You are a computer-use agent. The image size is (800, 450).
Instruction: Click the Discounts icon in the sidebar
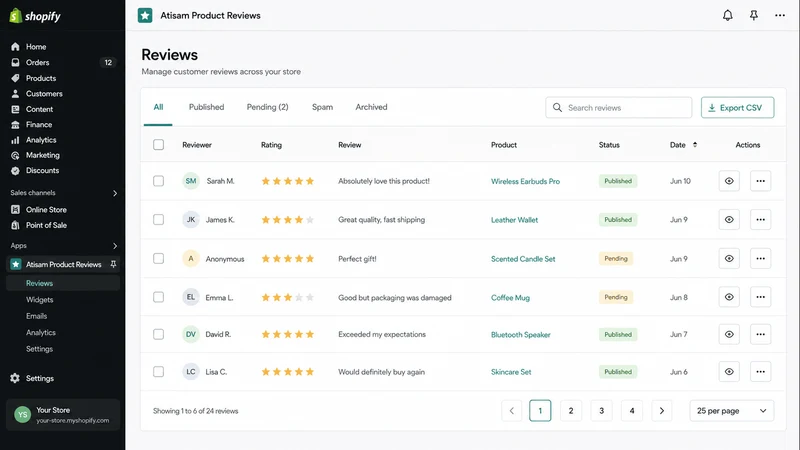click(15, 170)
